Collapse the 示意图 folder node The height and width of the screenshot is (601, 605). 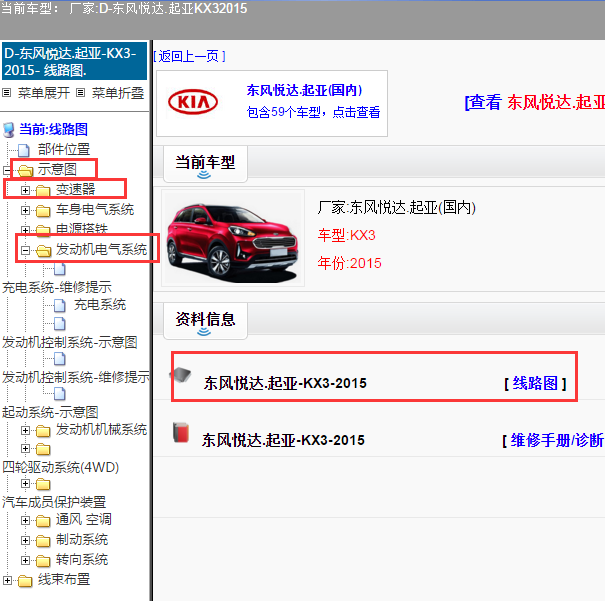pyautogui.click(x=7, y=170)
